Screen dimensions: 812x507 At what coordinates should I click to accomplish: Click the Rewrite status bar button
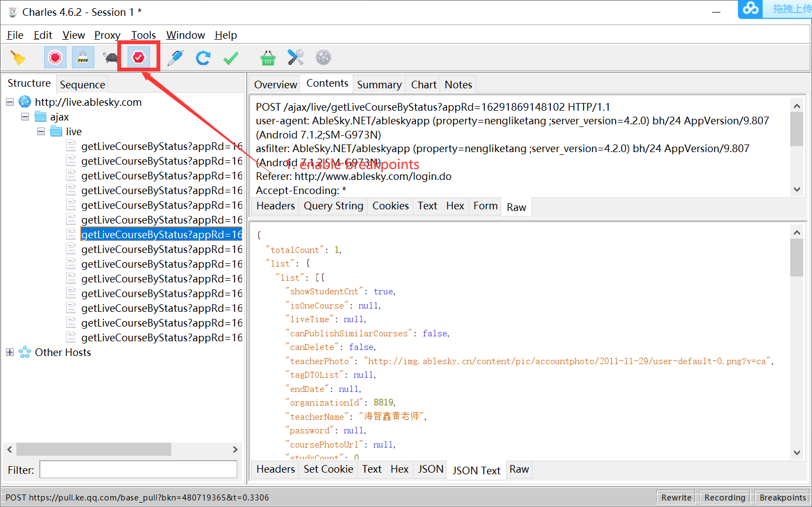pyautogui.click(x=676, y=497)
